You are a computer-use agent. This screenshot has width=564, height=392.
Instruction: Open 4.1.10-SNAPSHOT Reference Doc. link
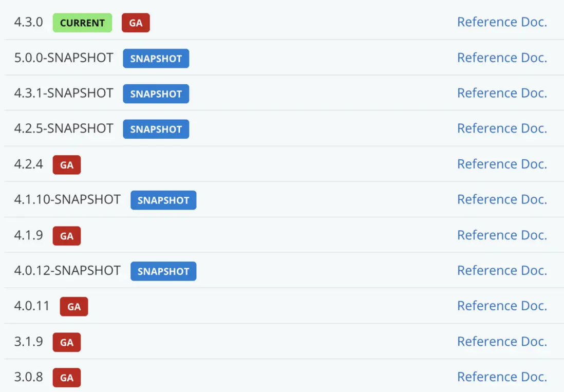[x=502, y=199]
